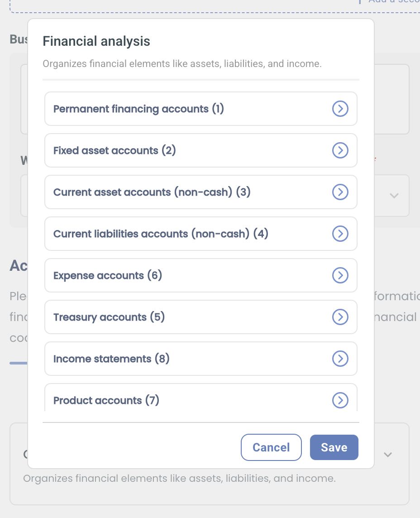Image resolution: width=420 pixels, height=518 pixels.
Task: Select the Permanent financing accounts (1) label
Action: tap(138, 109)
